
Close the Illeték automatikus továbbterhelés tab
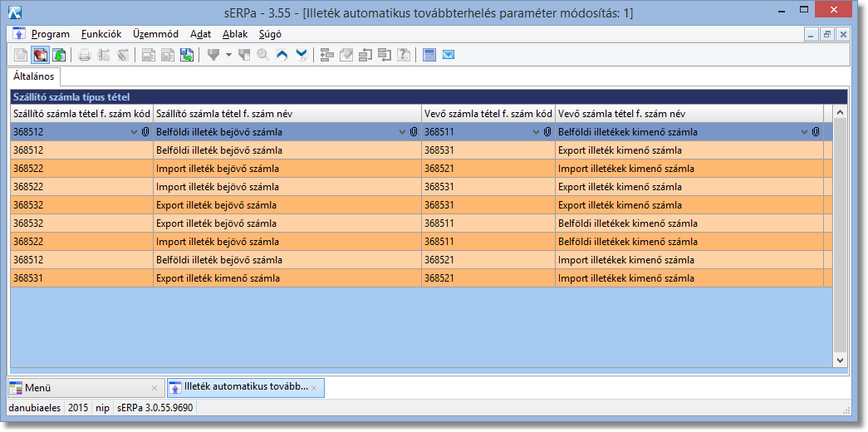(x=314, y=388)
